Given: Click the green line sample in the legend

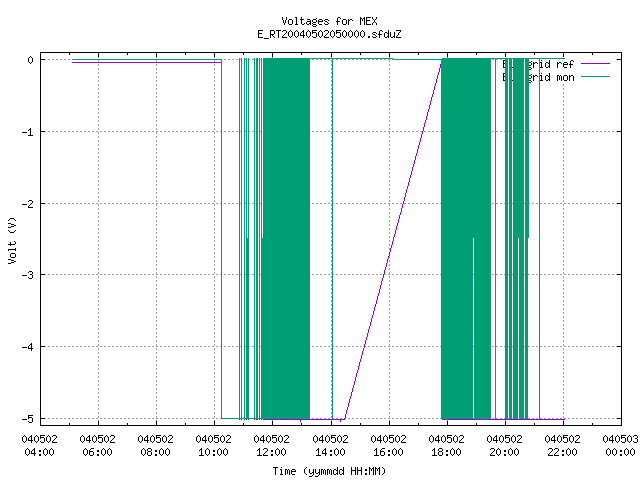Looking at the screenshot, I should click(596, 77).
